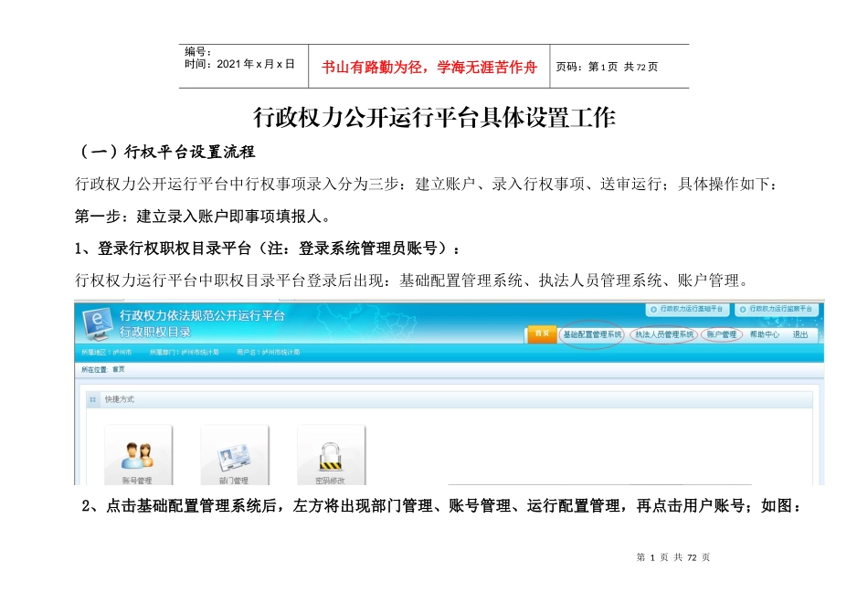868x614 pixels.
Task: Open the 基础配置管理系统 tab
Action: 592,334
